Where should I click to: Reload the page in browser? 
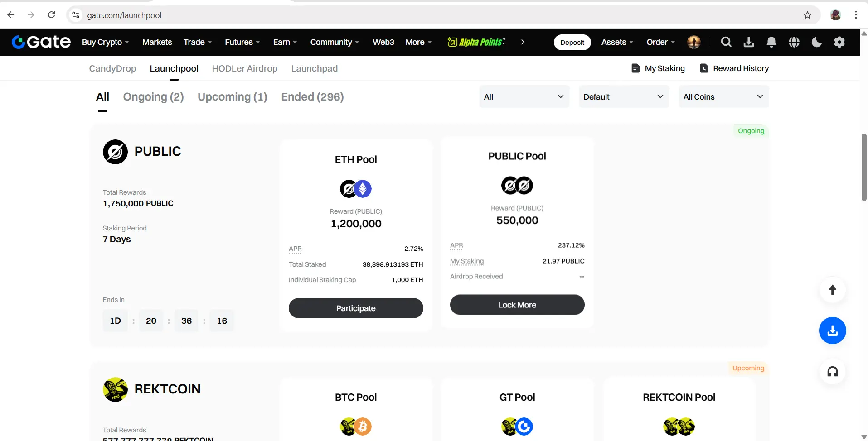tap(52, 15)
